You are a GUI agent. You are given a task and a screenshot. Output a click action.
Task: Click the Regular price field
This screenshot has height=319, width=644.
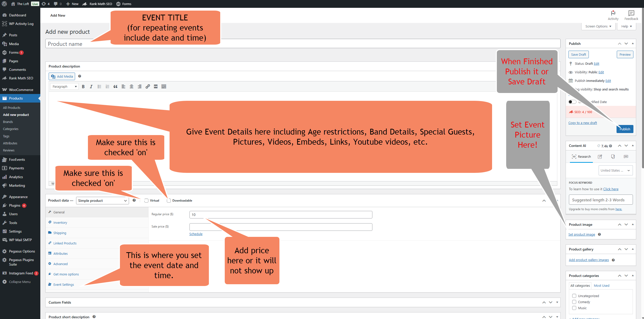click(281, 215)
